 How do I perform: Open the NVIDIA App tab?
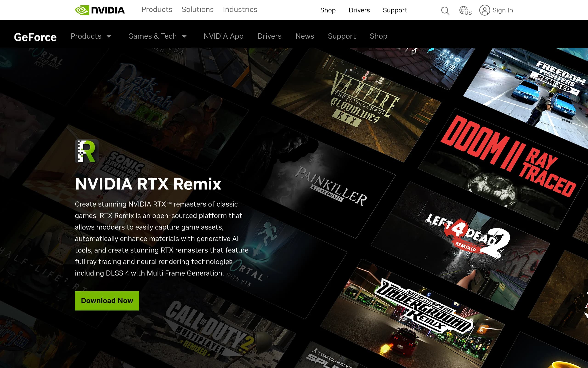pyautogui.click(x=223, y=36)
